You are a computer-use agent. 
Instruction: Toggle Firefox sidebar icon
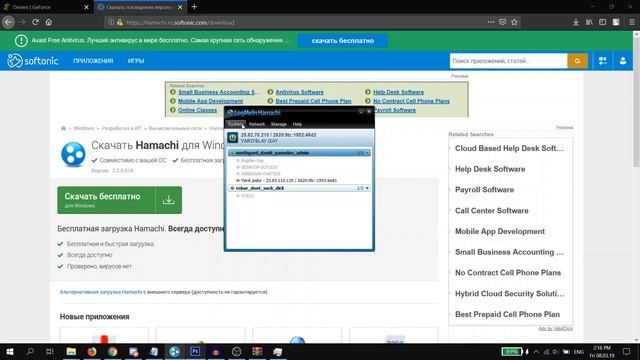click(x=602, y=22)
